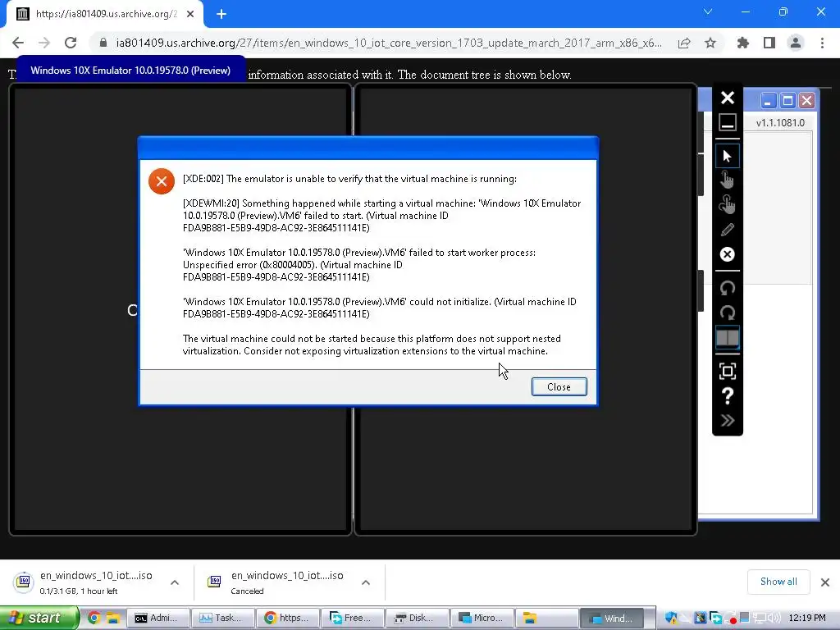The height and width of the screenshot is (630, 840).
Task: Go back in Chrome browser
Action: coord(18,43)
